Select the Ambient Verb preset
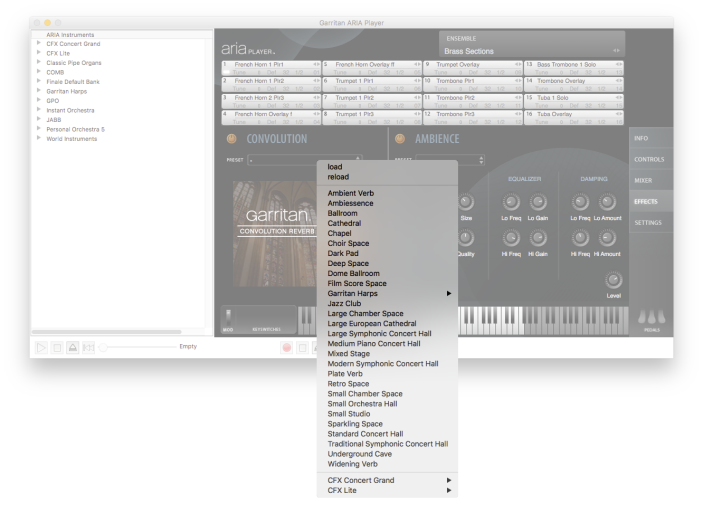703x513 pixels. click(x=351, y=193)
